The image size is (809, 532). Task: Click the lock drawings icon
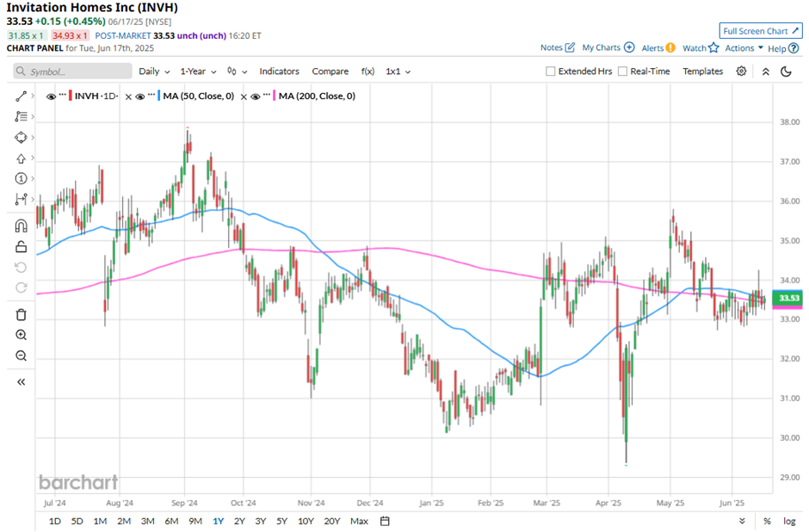tap(22, 247)
